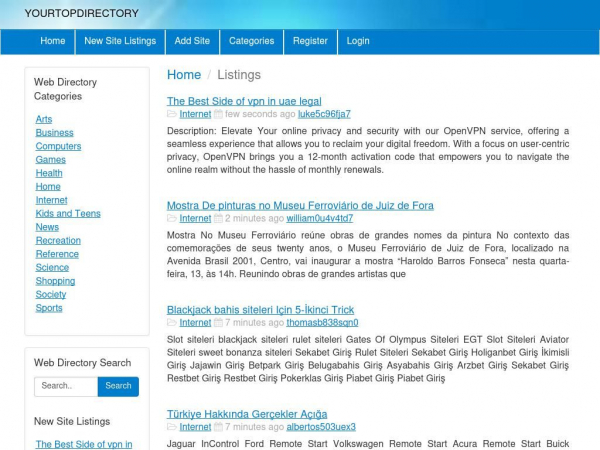Viewport: 600px width, 450px height.
Task: Open the Mostra De pinturas no Museu Ferroviário listing
Action: coord(300,205)
